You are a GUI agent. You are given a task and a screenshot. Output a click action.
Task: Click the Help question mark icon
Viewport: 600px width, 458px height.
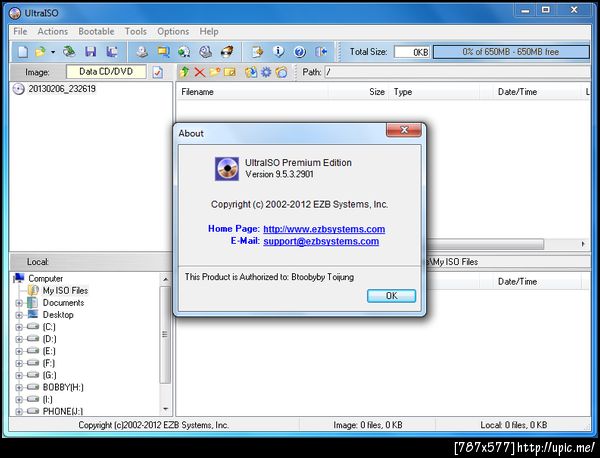click(300, 52)
